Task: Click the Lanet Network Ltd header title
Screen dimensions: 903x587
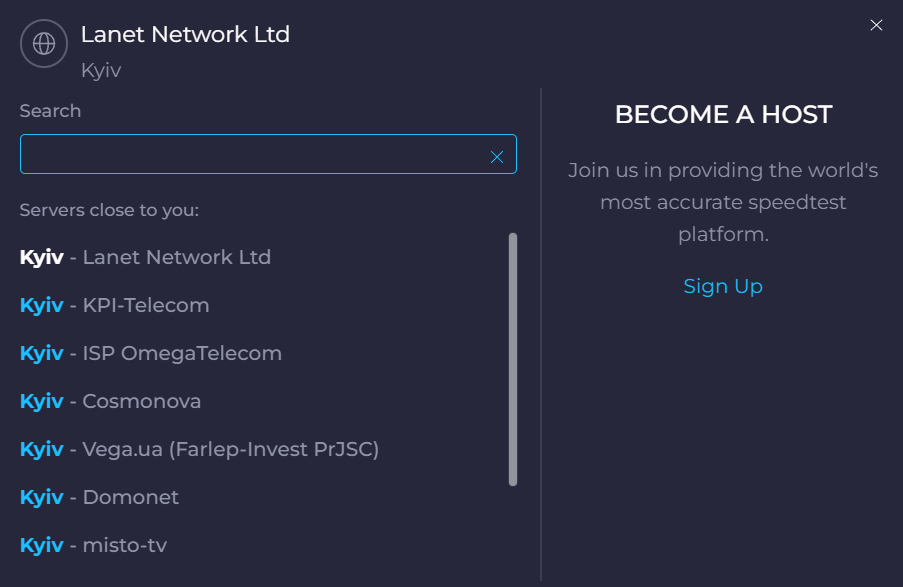Action: 185,35
